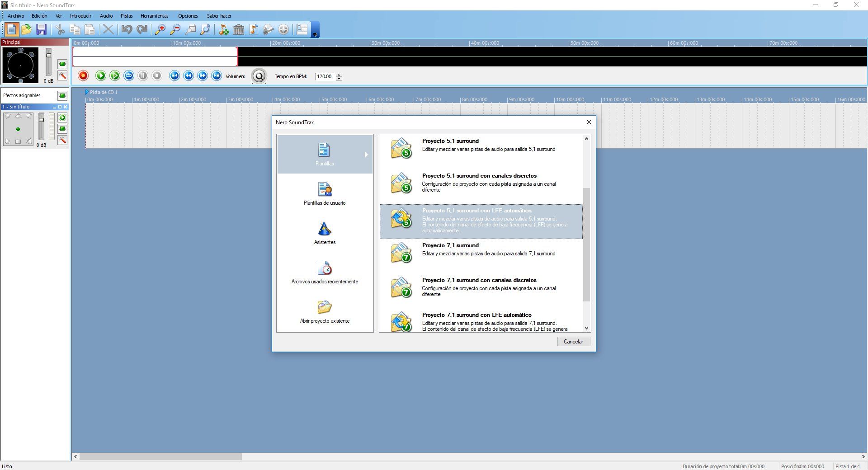
Task: Click the Cancelar button
Action: coord(574,342)
